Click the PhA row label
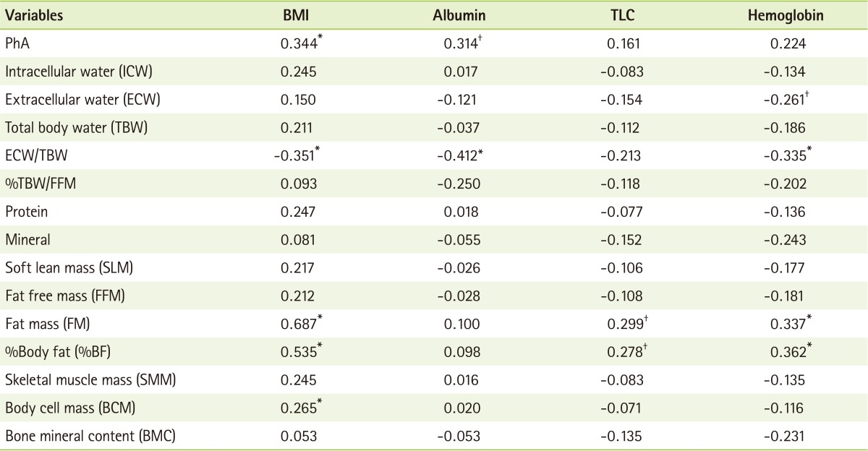This screenshot has width=868, height=451. 16,44
